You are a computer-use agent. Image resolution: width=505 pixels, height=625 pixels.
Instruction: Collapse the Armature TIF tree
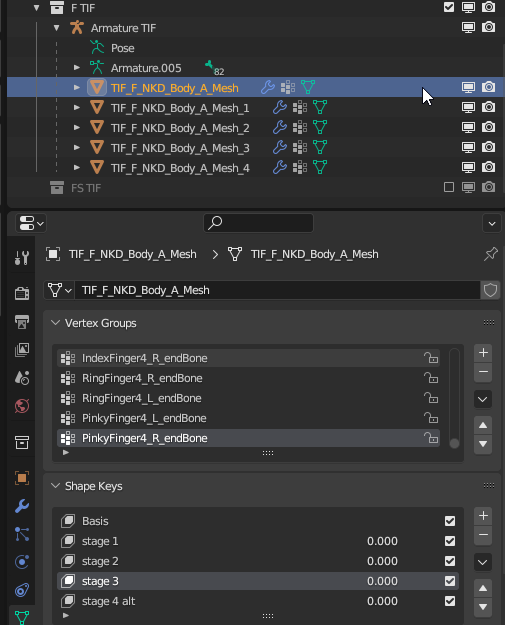point(57,28)
